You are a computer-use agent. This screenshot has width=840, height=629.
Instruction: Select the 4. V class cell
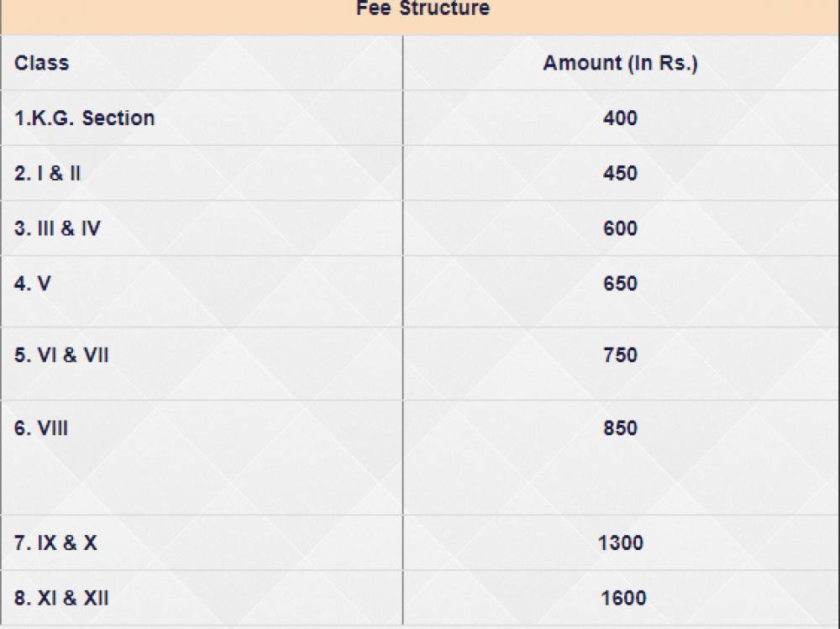[33, 284]
